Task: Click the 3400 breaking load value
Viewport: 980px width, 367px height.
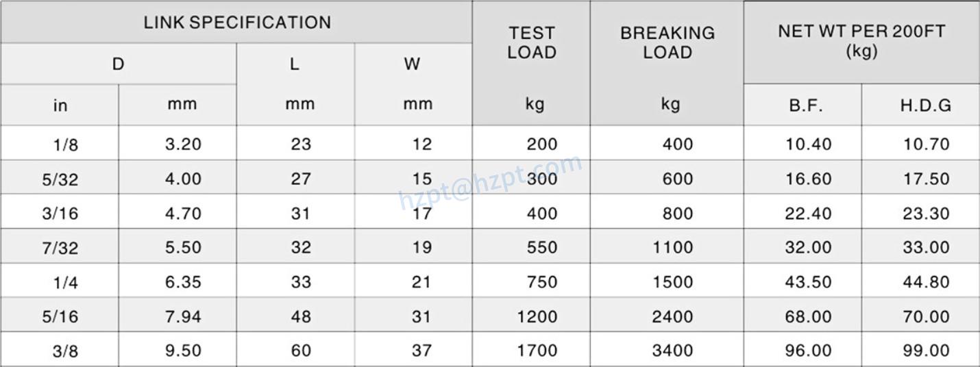Action: (672, 351)
